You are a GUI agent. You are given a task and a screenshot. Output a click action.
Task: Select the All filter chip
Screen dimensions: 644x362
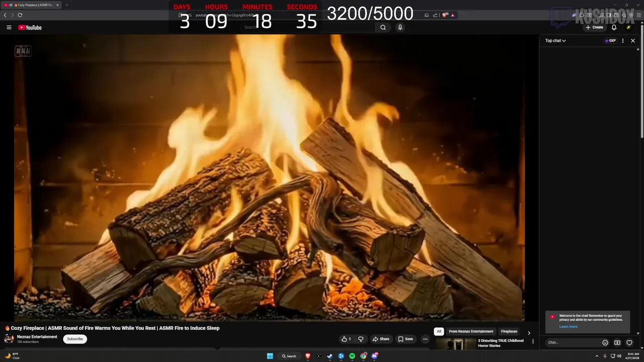tap(439, 331)
